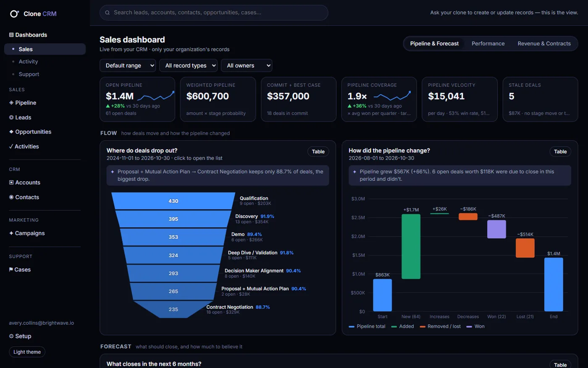Click the blue End waterfall bar $1.4M
588x368 pixels.
[554, 285]
